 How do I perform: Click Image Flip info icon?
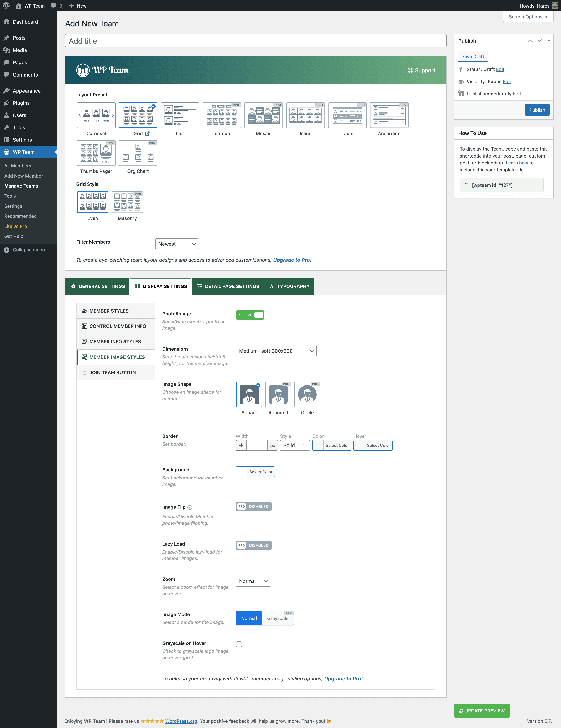click(x=190, y=507)
